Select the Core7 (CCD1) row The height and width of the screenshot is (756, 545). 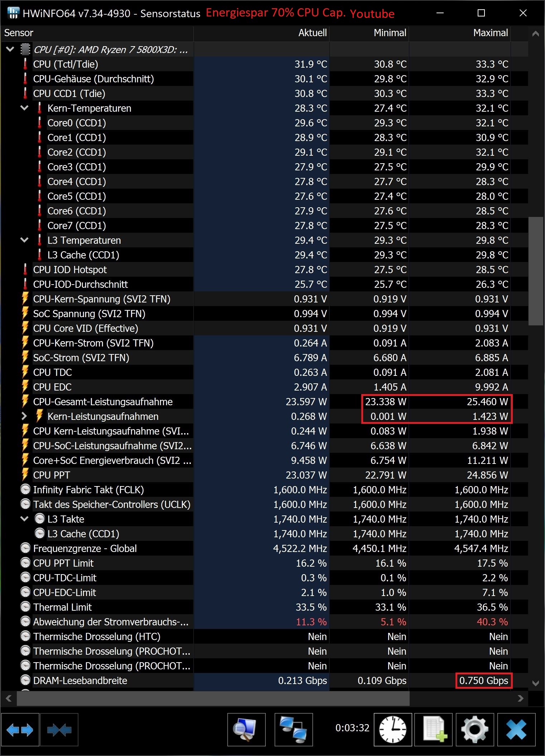coord(265,226)
